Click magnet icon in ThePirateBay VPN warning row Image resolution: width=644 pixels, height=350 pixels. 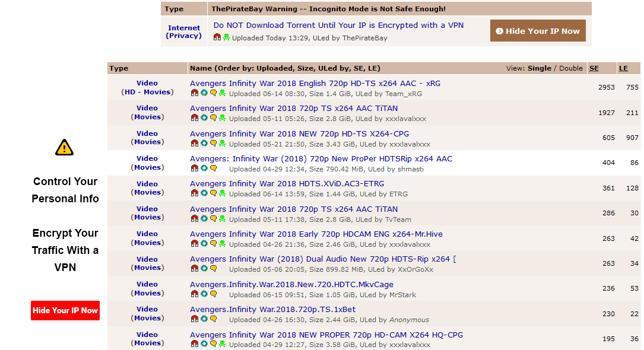click(217, 37)
